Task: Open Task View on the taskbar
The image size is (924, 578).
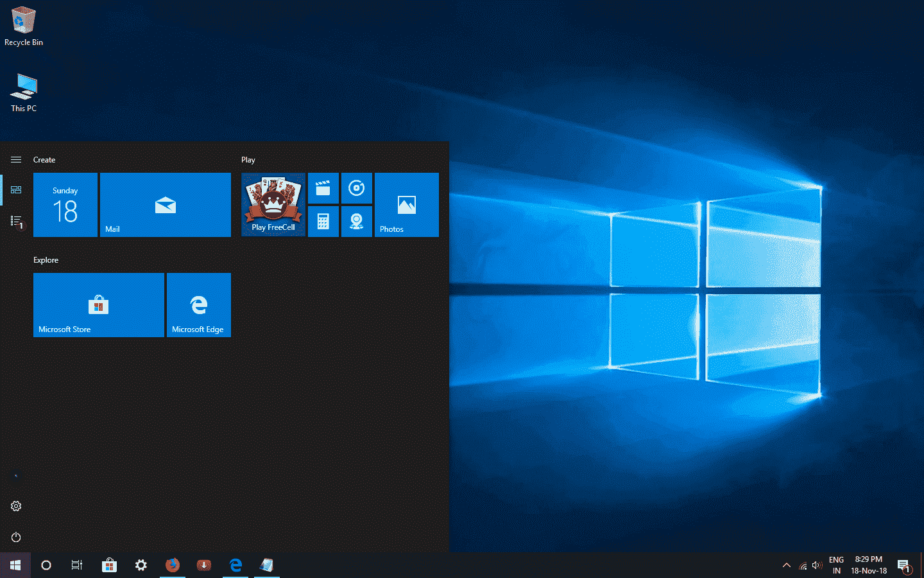Action: pos(77,565)
